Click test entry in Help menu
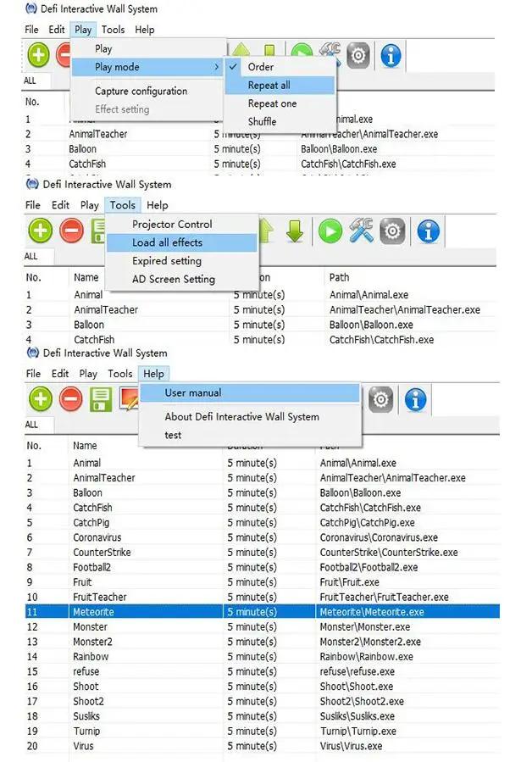Viewport: 532px width, 762px height. [173, 435]
